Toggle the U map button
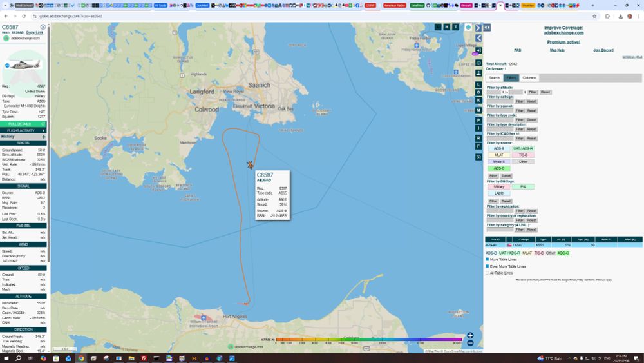Screen dimensions: 644x363 tap(438, 26)
